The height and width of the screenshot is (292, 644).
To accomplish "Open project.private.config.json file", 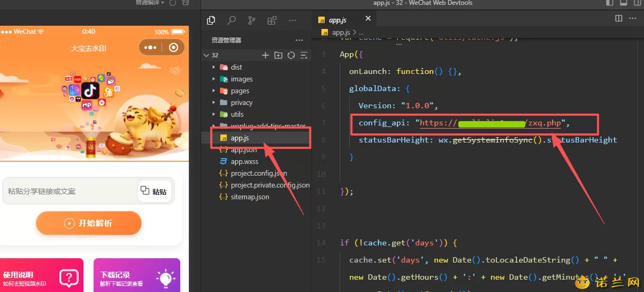I will 255,185.
